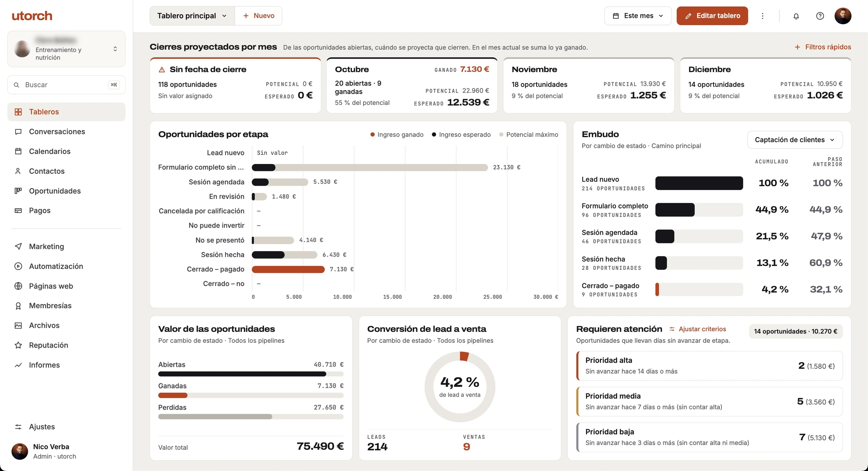
Task: Open the Captación de clientes pipeline dropdown
Action: pyautogui.click(x=795, y=140)
